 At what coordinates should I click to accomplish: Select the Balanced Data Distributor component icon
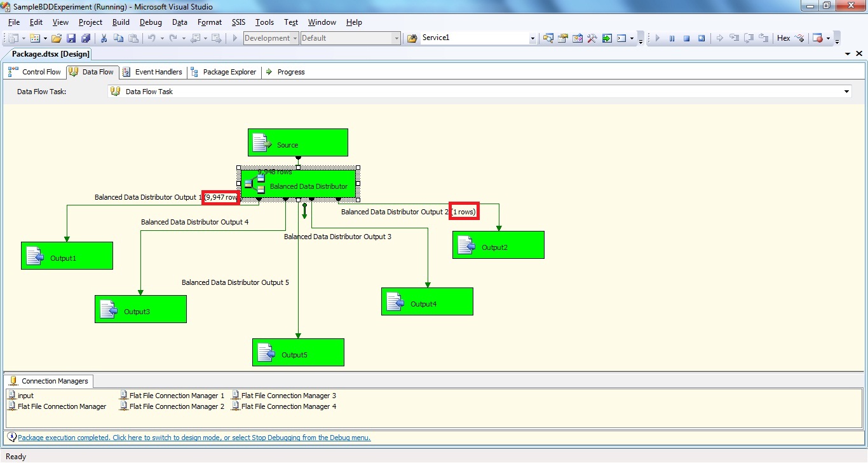(255, 183)
